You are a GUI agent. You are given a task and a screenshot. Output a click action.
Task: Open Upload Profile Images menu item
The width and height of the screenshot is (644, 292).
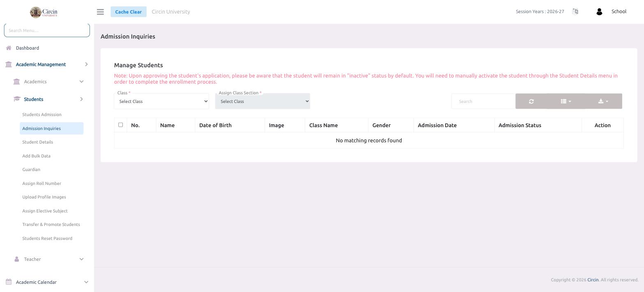coord(44,197)
